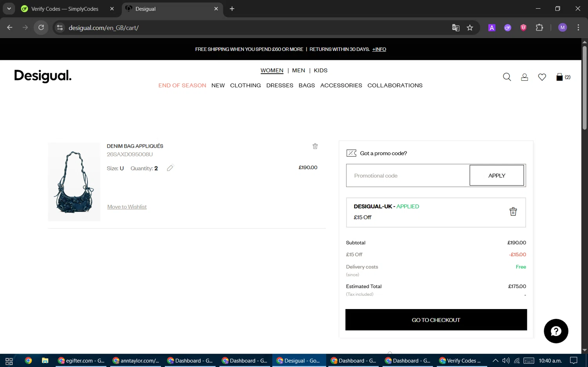
Task: Click the denim bag product thumbnail
Action: [74, 182]
